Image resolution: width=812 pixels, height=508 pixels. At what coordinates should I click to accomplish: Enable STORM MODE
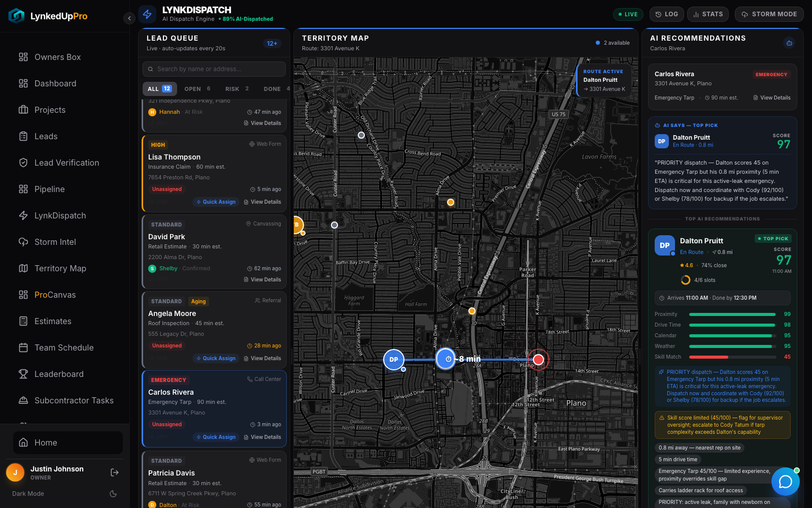tap(769, 14)
